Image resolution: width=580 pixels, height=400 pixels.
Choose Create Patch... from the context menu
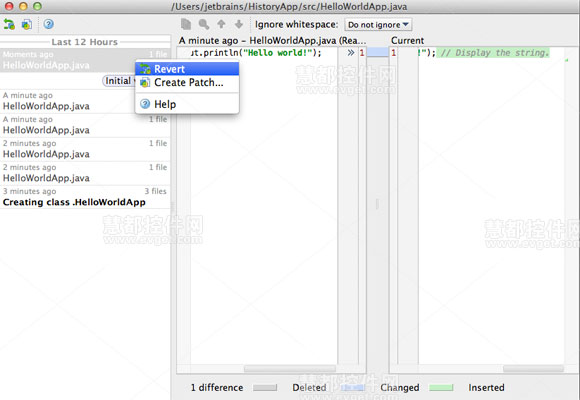(187, 83)
